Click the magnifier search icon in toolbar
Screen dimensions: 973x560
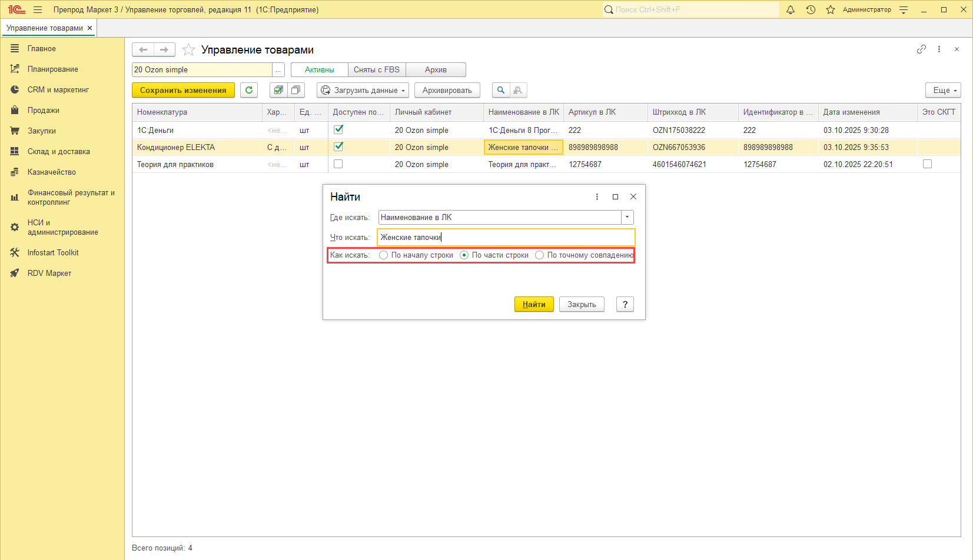coord(501,90)
